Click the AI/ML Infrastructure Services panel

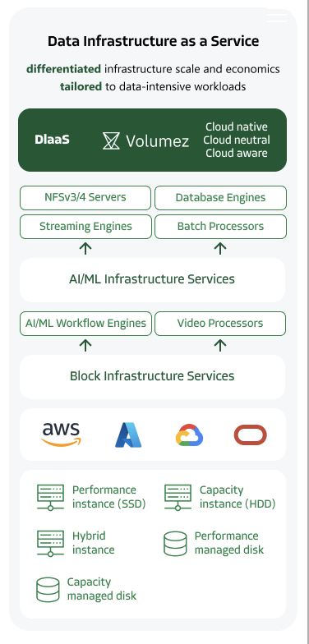pyautogui.click(x=153, y=279)
